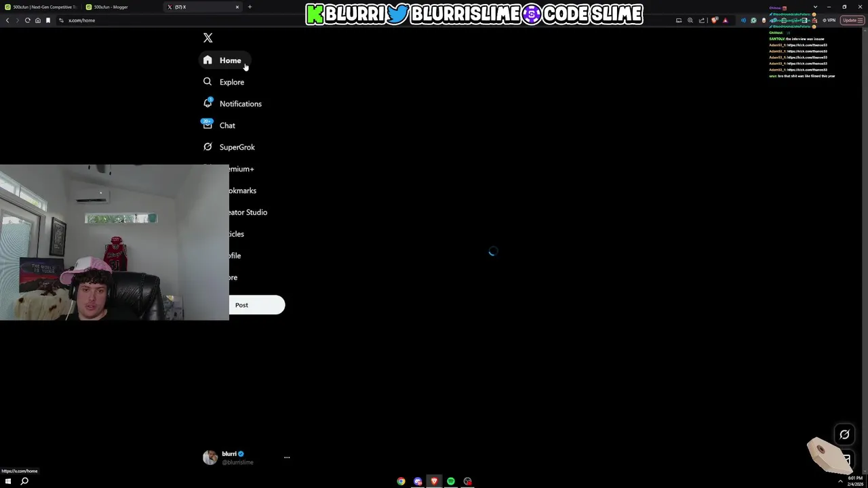
Task: Open Brave Rewards triangle icon
Action: 725,20
